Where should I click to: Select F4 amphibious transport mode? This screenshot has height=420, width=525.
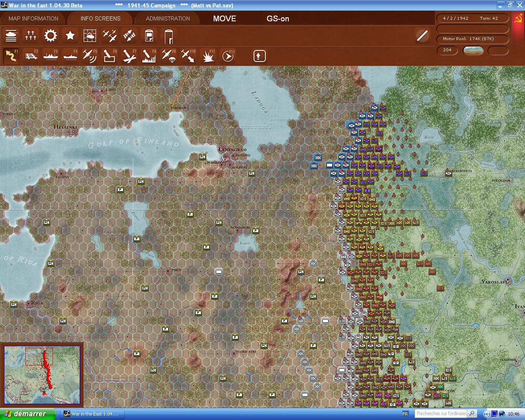[x=70, y=56]
